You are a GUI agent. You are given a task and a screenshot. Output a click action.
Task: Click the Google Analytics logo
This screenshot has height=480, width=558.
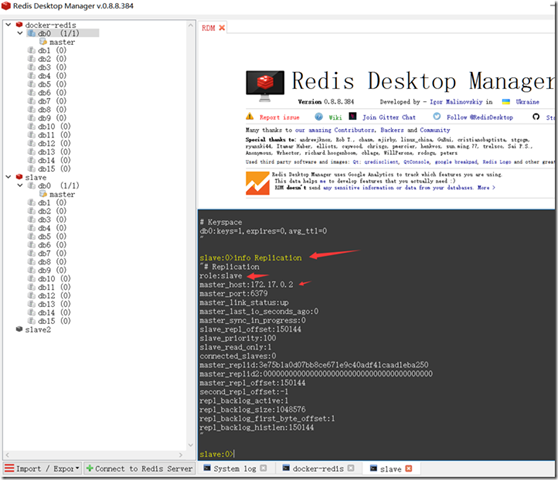(x=258, y=183)
